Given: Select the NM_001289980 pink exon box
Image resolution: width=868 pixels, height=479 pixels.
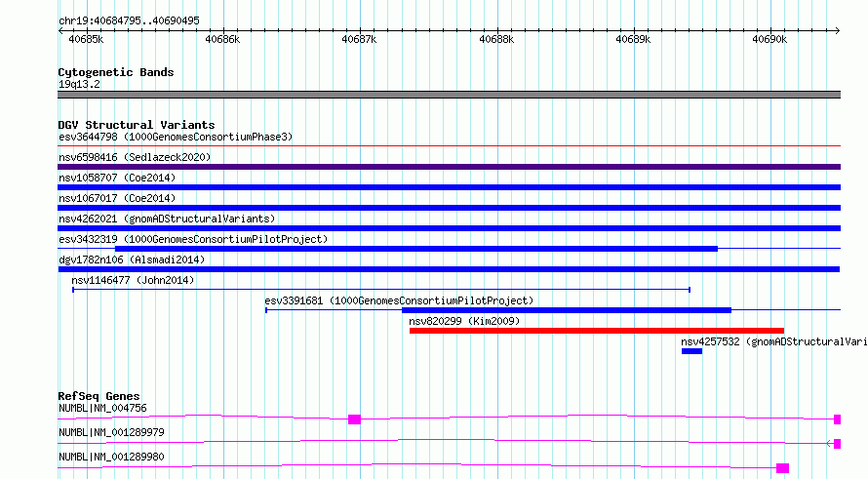Looking at the screenshot, I should click(x=782, y=468).
